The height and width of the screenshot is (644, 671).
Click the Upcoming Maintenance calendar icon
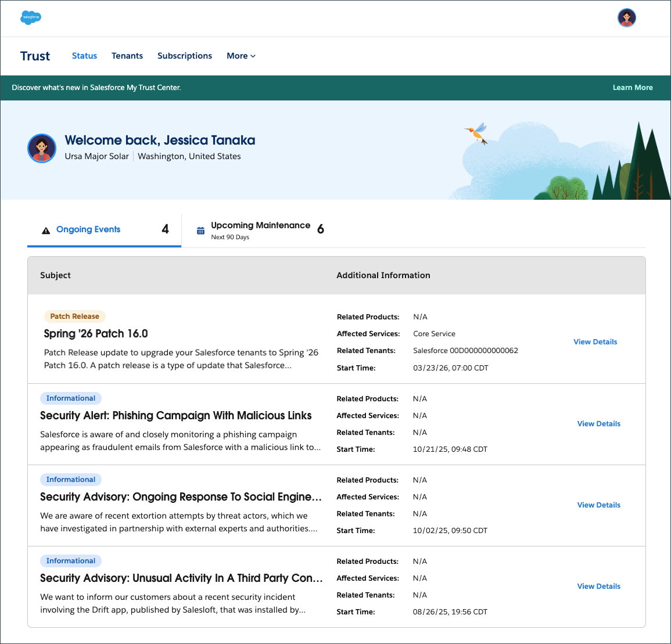click(200, 231)
